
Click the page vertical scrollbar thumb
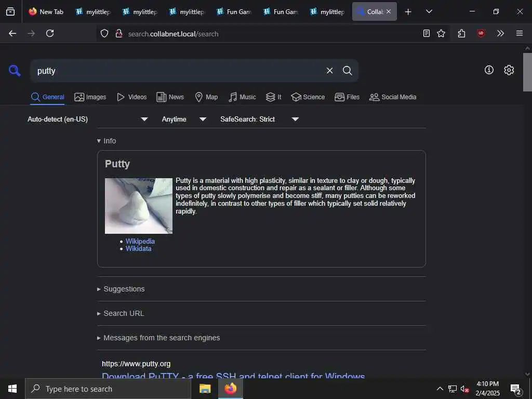(527, 72)
